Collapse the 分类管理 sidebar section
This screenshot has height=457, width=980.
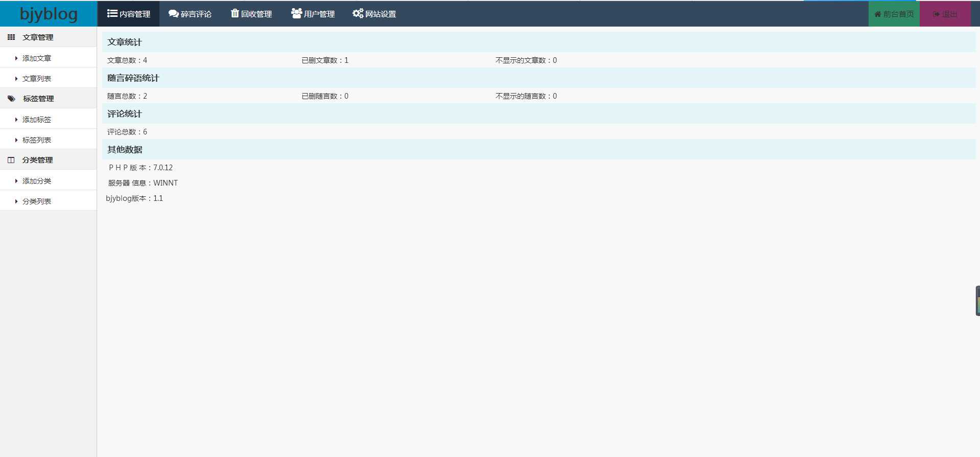[49, 160]
